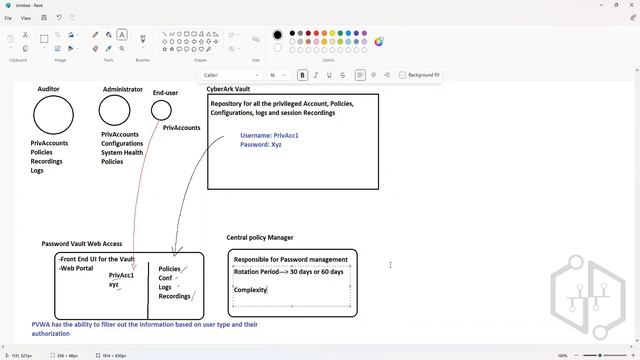
Task: Click the "Central policy Manager" canvas label
Action: (x=260, y=238)
